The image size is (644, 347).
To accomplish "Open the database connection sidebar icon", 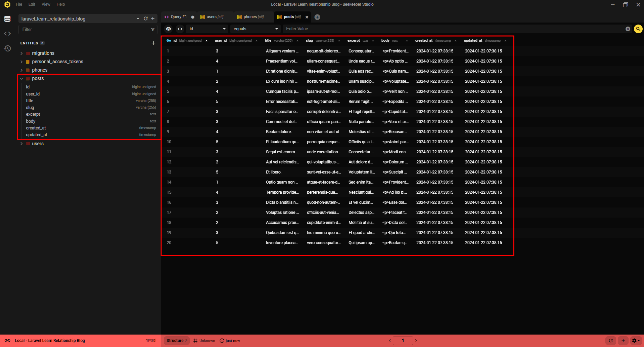I will tap(7, 19).
